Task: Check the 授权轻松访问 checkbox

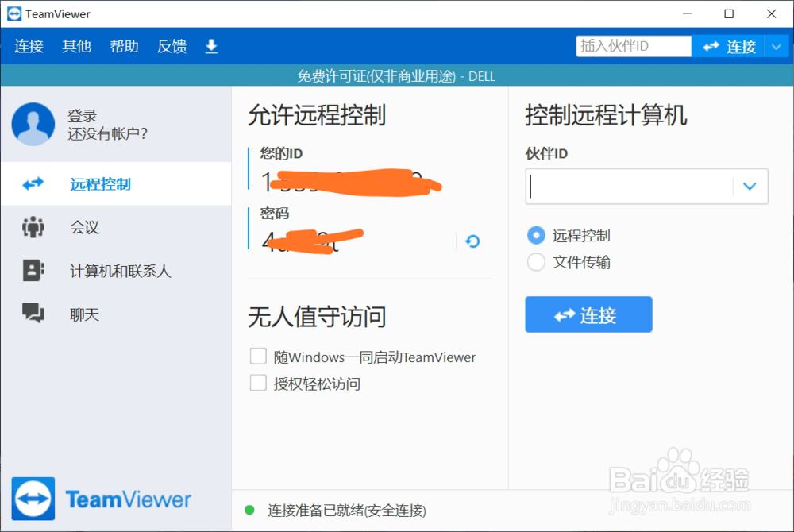Action: click(258, 383)
